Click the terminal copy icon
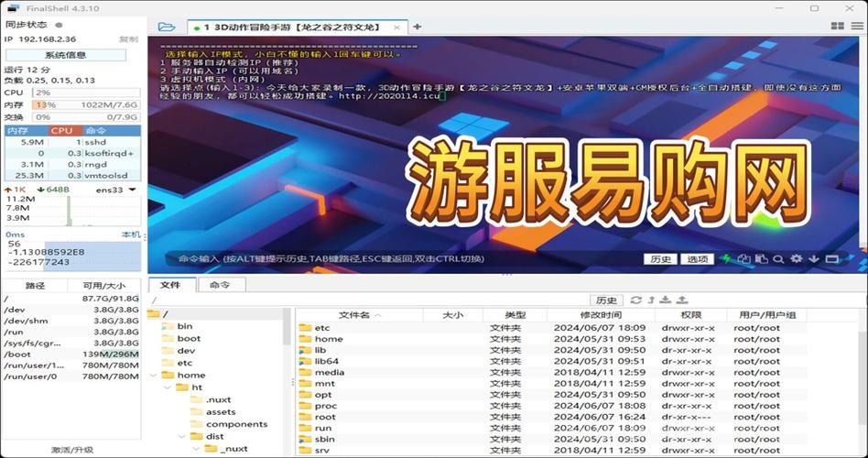The width and height of the screenshot is (868, 458). [743, 258]
